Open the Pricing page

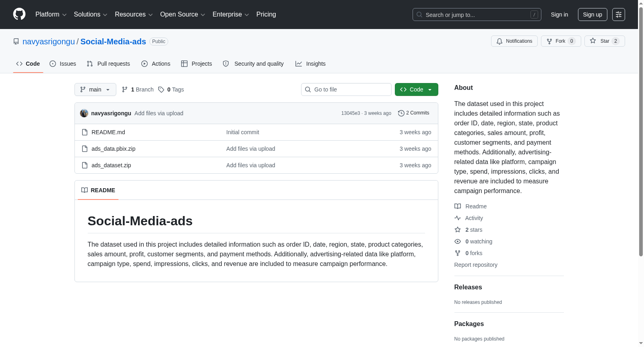click(266, 15)
